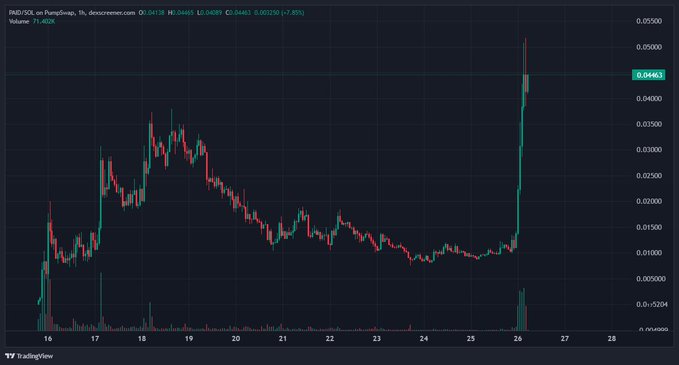Click the 0.05500 price axis label
The width and height of the screenshot is (679, 365).
click(649, 21)
